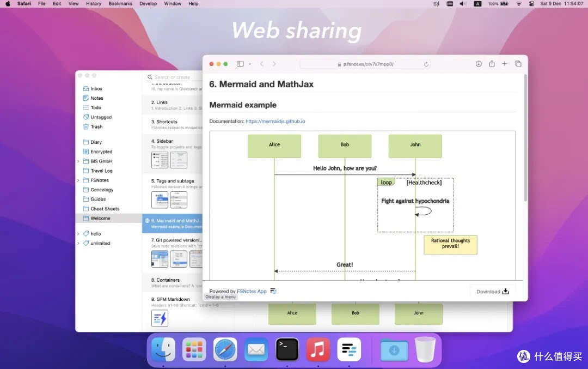Focus the Search or create field
The height and width of the screenshot is (369, 588).
pyautogui.click(x=174, y=77)
